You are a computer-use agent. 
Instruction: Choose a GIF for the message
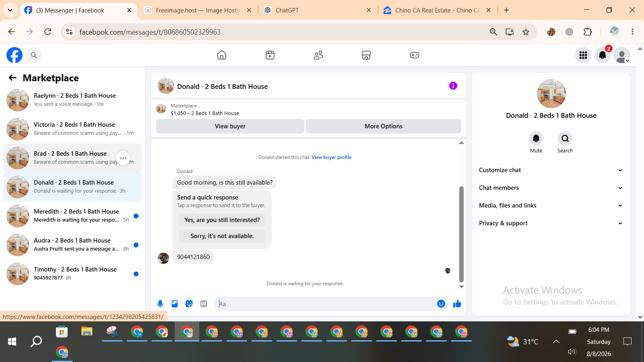pos(204,304)
